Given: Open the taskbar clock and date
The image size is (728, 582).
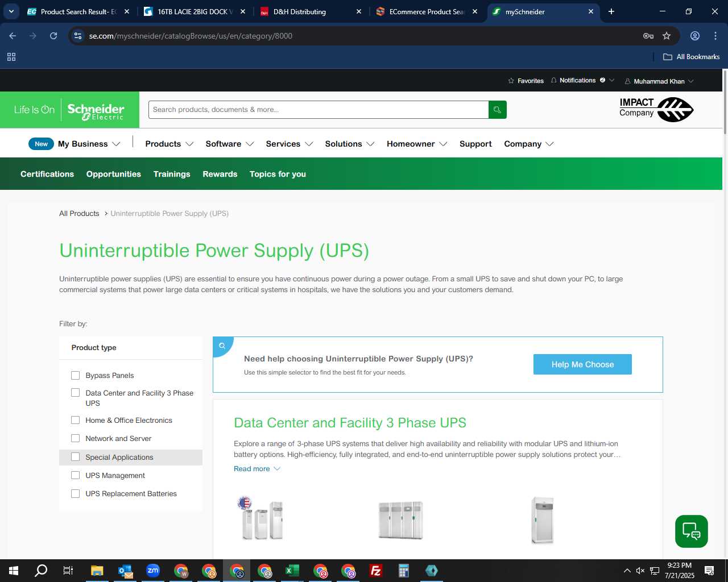Looking at the screenshot, I should pyautogui.click(x=680, y=571).
